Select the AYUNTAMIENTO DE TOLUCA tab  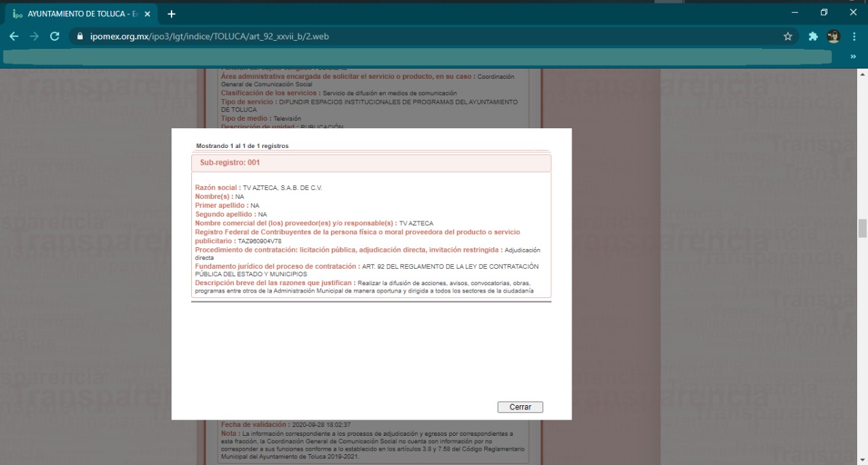(x=81, y=14)
